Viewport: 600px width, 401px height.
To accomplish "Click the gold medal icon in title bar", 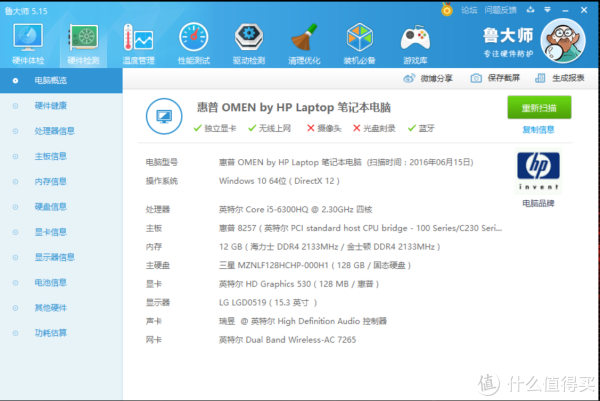I will click(447, 9).
